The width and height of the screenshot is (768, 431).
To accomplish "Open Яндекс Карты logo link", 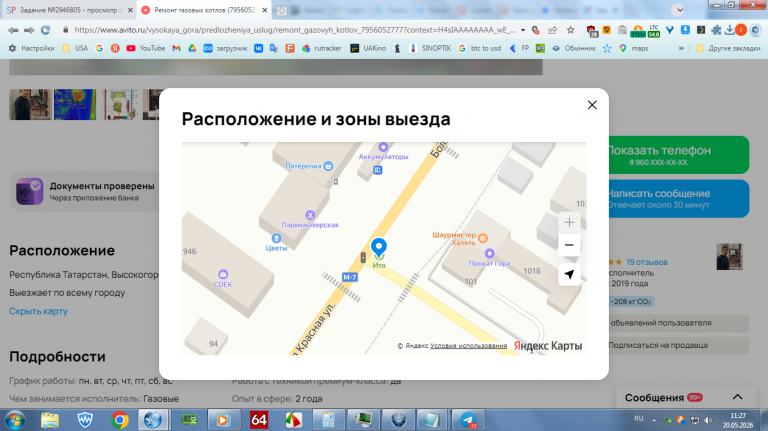I will (x=548, y=346).
